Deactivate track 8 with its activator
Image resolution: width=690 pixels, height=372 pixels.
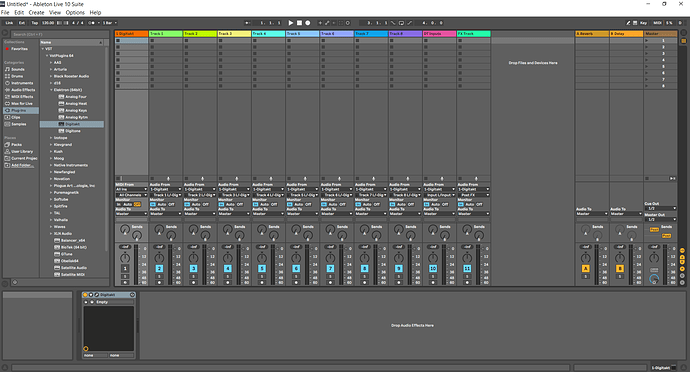(x=364, y=269)
